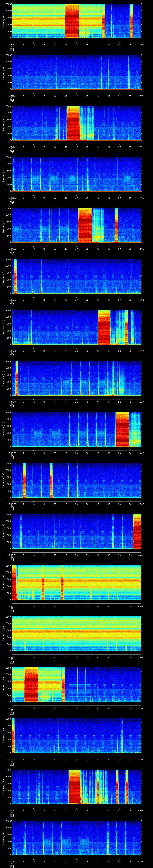
Task: Click the "19:53:00" start time label
Action: coord(12,861)
